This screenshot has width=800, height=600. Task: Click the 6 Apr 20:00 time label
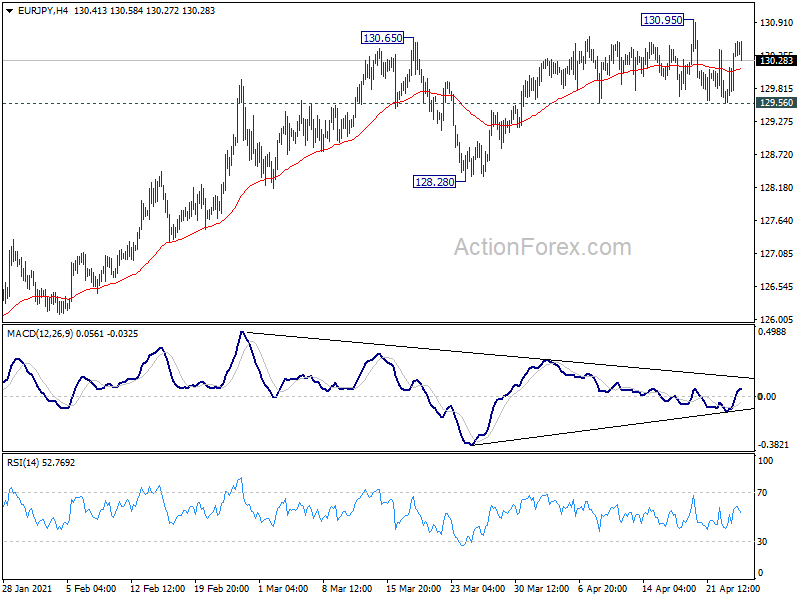pos(603,588)
